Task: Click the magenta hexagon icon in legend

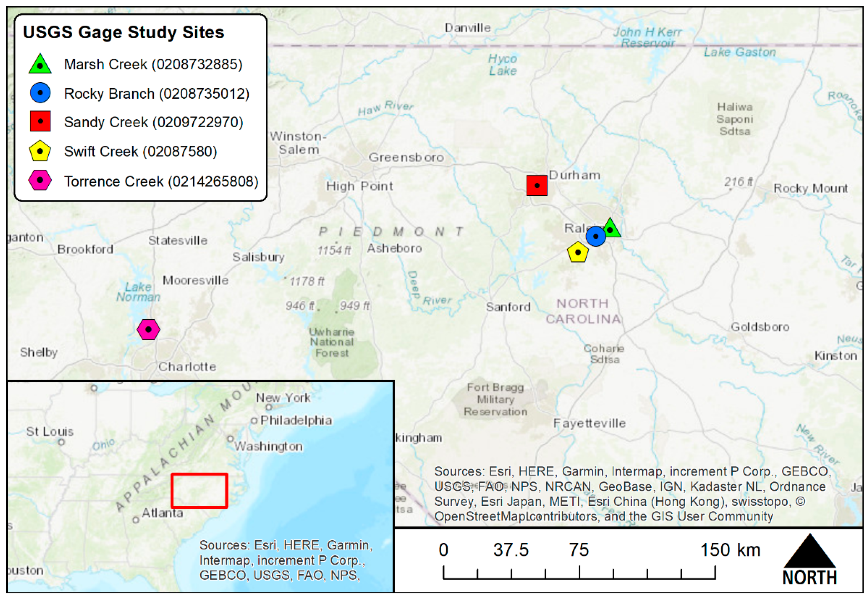Action: tap(40, 180)
